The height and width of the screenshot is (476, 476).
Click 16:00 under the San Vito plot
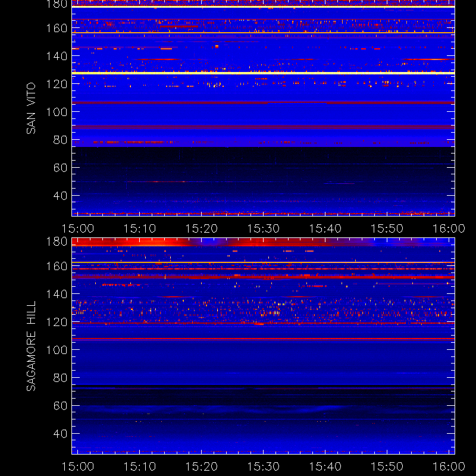(x=449, y=228)
